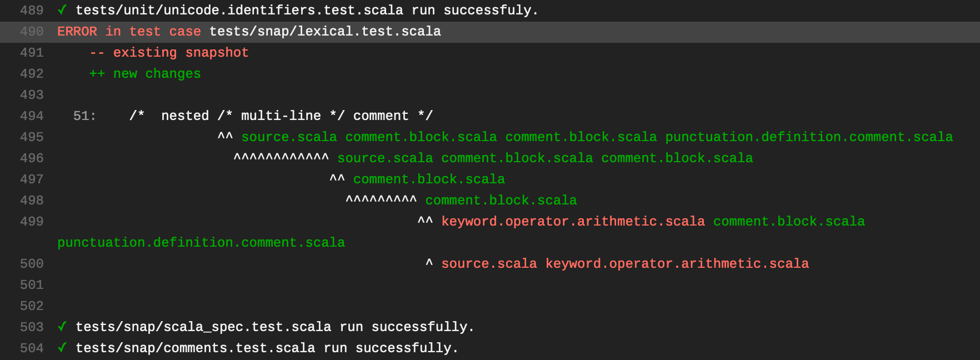Click line number 496
This screenshot has width=980, height=360.
click(32, 158)
